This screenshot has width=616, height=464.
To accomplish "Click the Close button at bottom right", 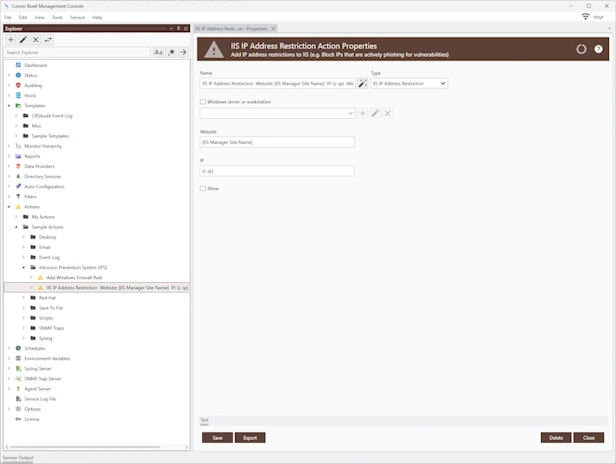I will click(x=588, y=438).
